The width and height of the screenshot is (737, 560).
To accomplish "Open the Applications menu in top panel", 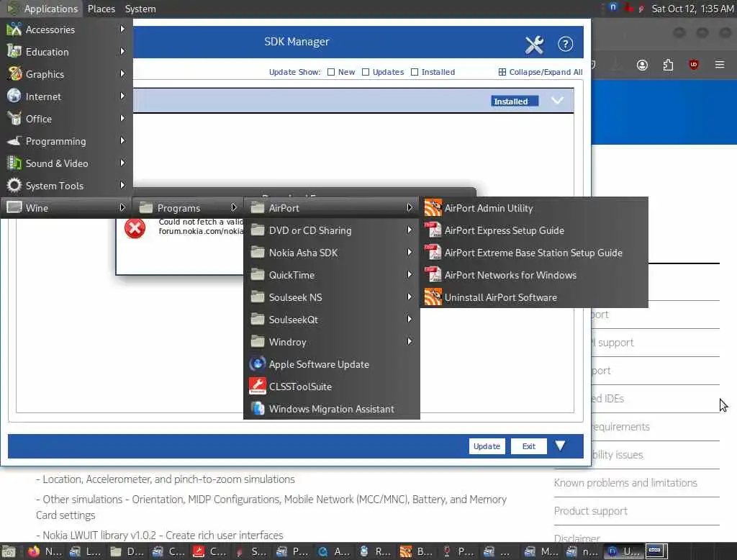I will coord(42,9).
